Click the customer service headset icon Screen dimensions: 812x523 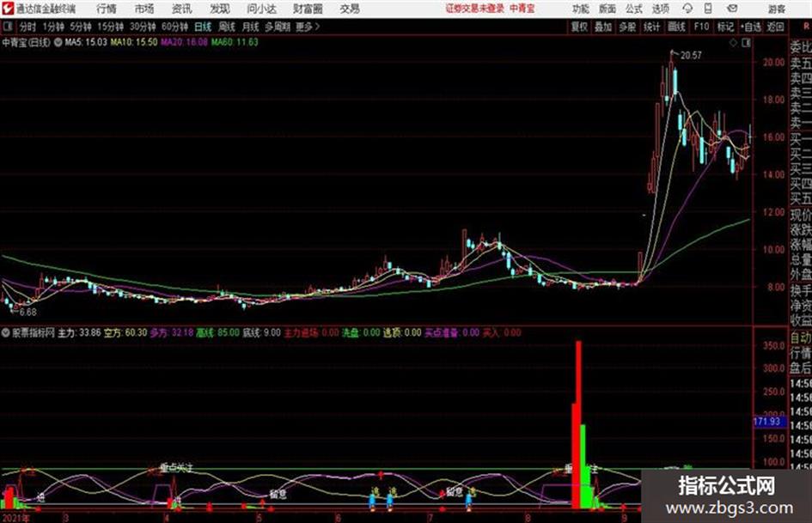pos(687,9)
